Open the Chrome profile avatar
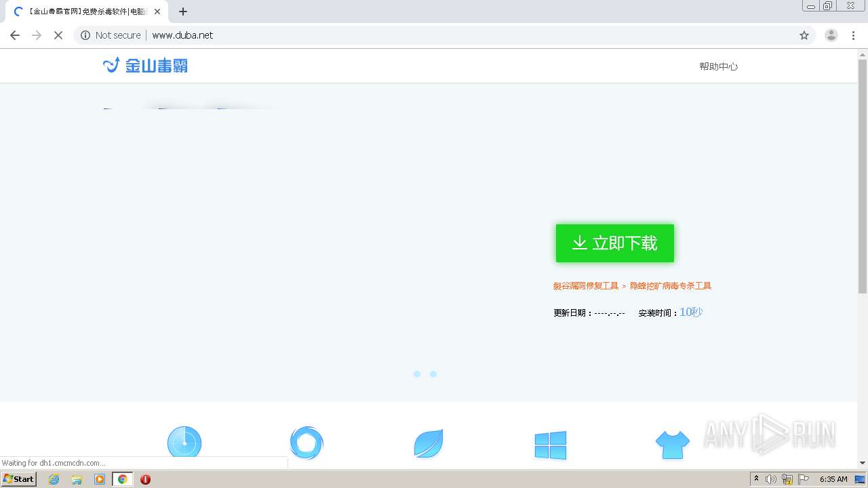The height and width of the screenshot is (488, 868). tap(831, 35)
